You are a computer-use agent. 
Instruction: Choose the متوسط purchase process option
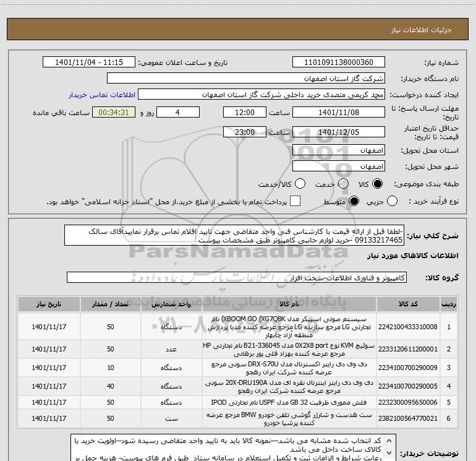pos(354,201)
